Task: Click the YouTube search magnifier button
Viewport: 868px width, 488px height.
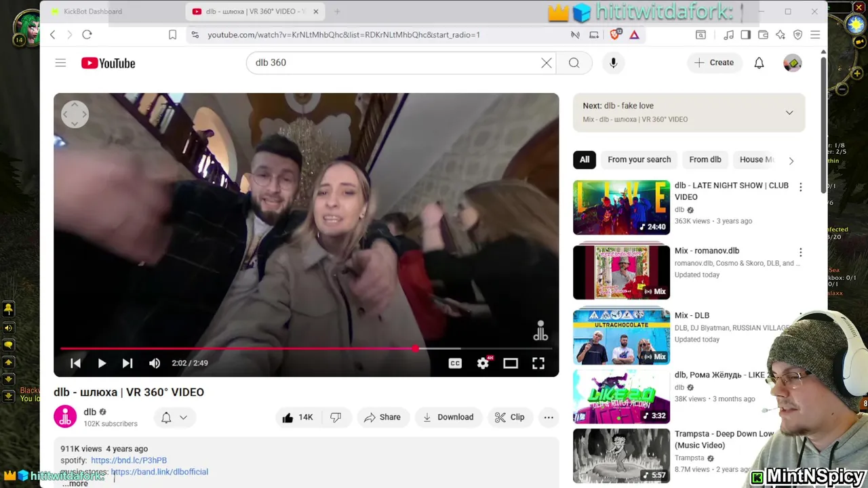Action: pyautogui.click(x=574, y=63)
